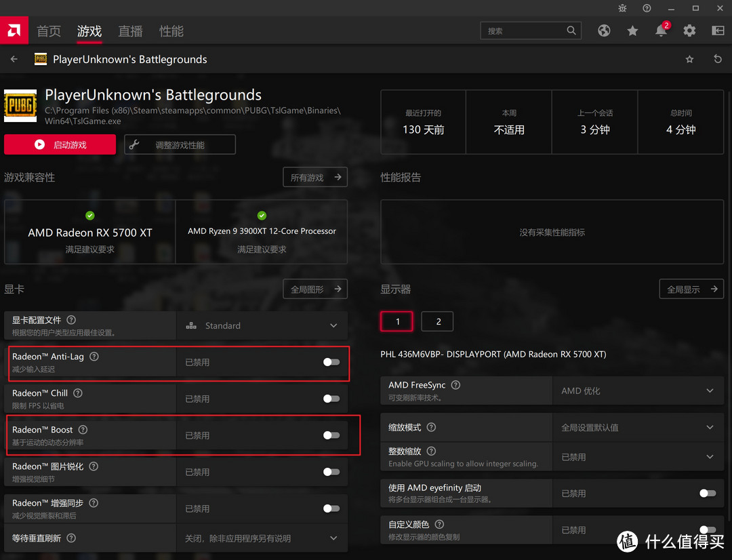Click help icon next to Radeon Anti-Lag
Screen dimensions: 732x560
94,357
